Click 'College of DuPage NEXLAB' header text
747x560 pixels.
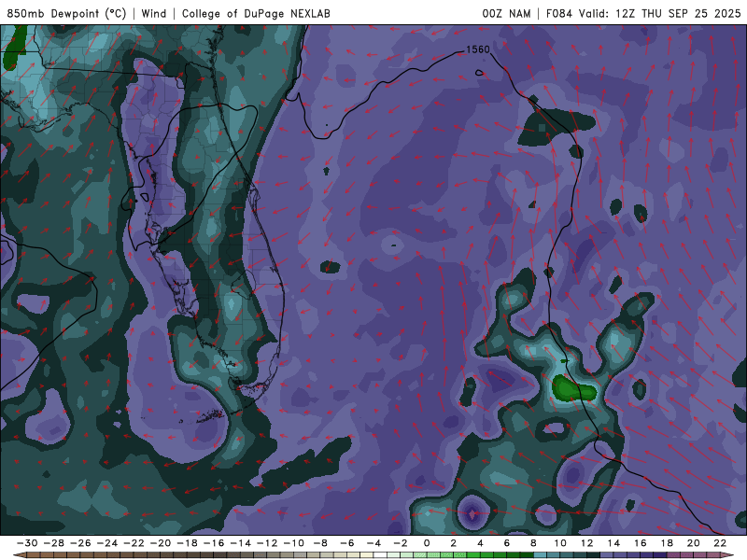256,13
